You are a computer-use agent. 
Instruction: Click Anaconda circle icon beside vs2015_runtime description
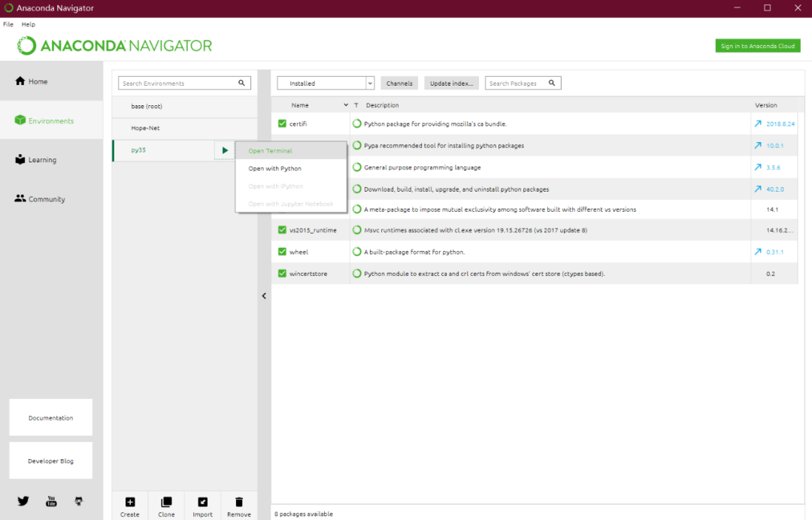[x=357, y=230]
